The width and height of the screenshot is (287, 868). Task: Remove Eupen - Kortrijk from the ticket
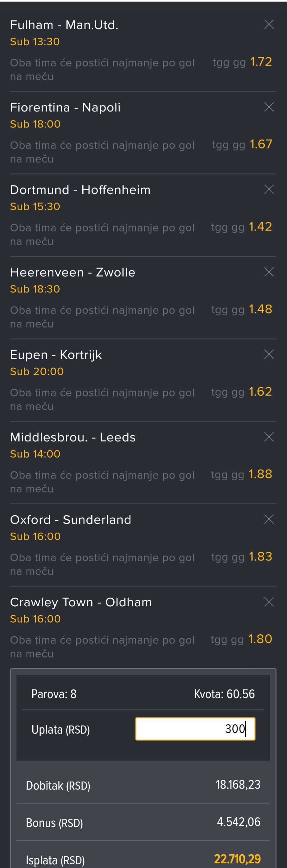coord(269,354)
